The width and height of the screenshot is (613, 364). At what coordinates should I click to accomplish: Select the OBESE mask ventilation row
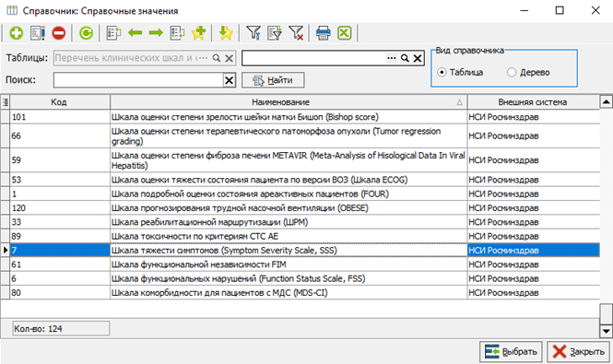[x=300, y=208]
